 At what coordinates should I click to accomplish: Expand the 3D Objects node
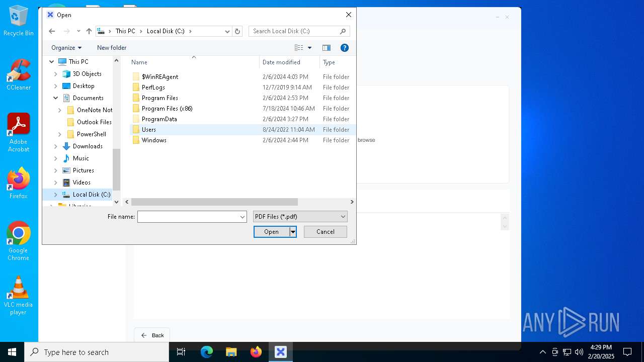(55, 74)
